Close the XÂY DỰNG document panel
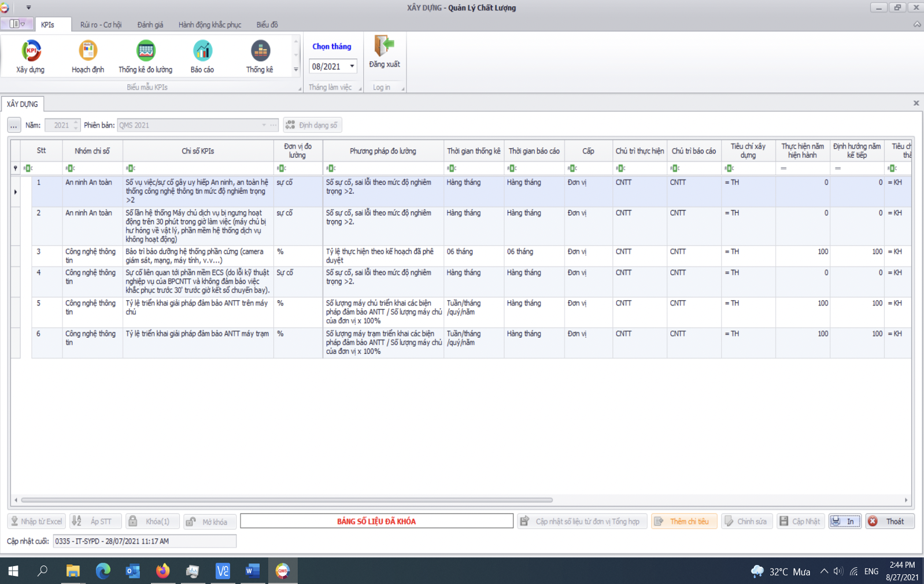924x584 pixels. coord(916,103)
